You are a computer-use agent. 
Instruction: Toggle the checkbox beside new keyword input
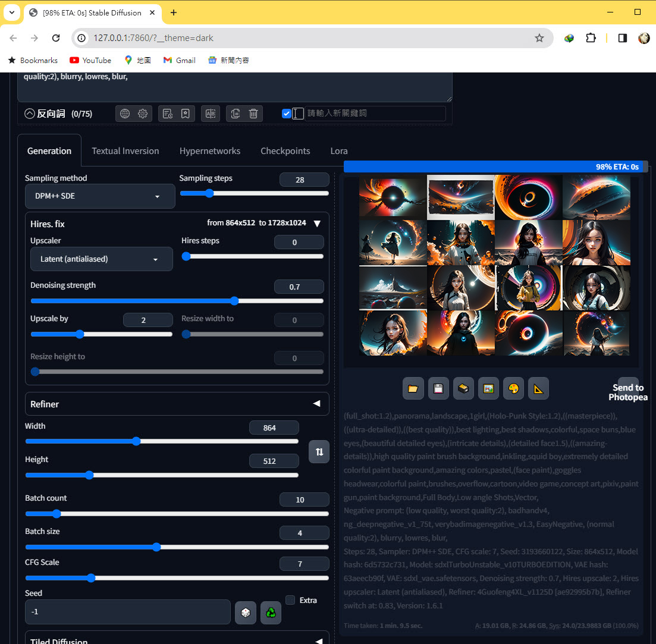tap(287, 114)
